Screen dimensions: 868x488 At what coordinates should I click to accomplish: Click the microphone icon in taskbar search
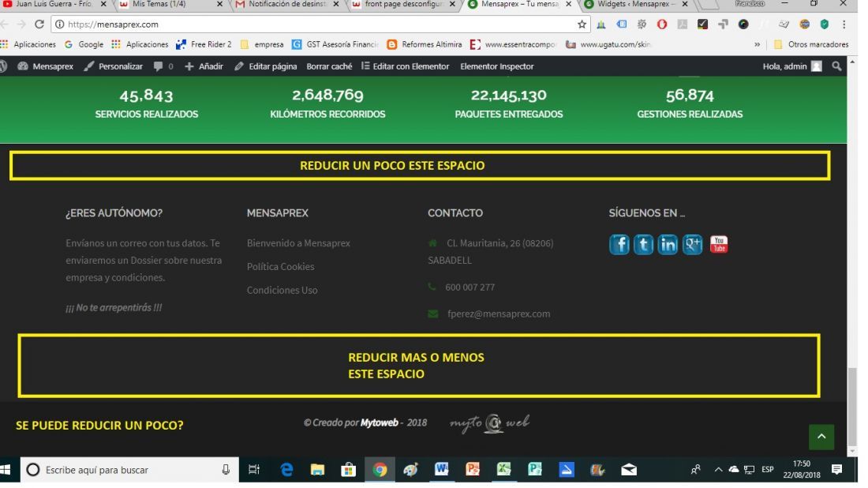226,470
